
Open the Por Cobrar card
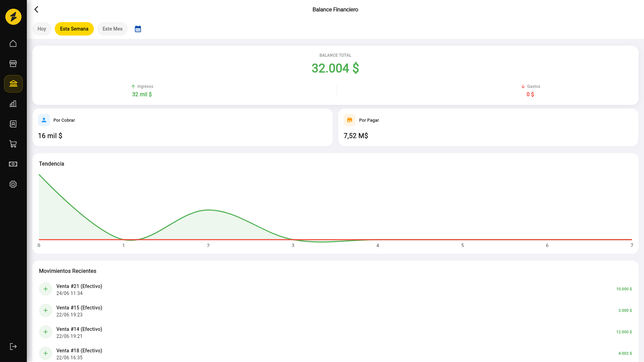(182, 127)
